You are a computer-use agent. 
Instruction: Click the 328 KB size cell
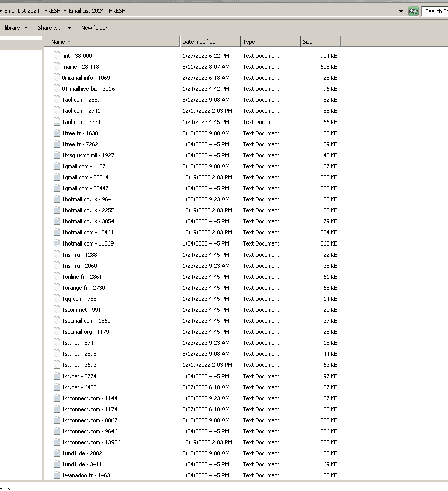[328, 442]
